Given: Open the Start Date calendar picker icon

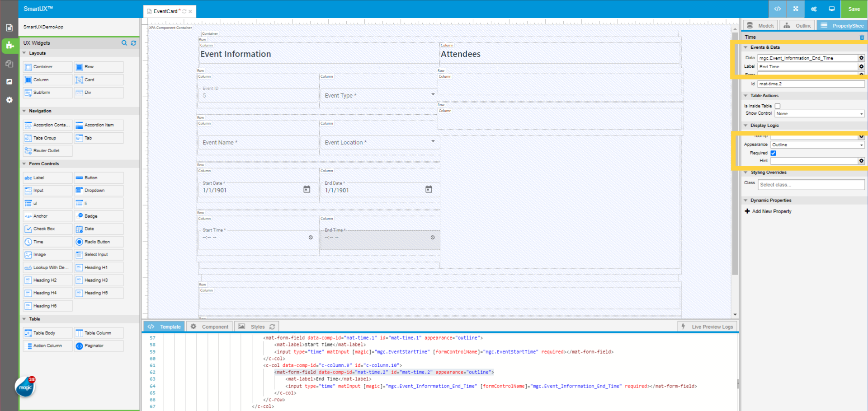Looking at the screenshot, I should pyautogui.click(x=307, y=189).
